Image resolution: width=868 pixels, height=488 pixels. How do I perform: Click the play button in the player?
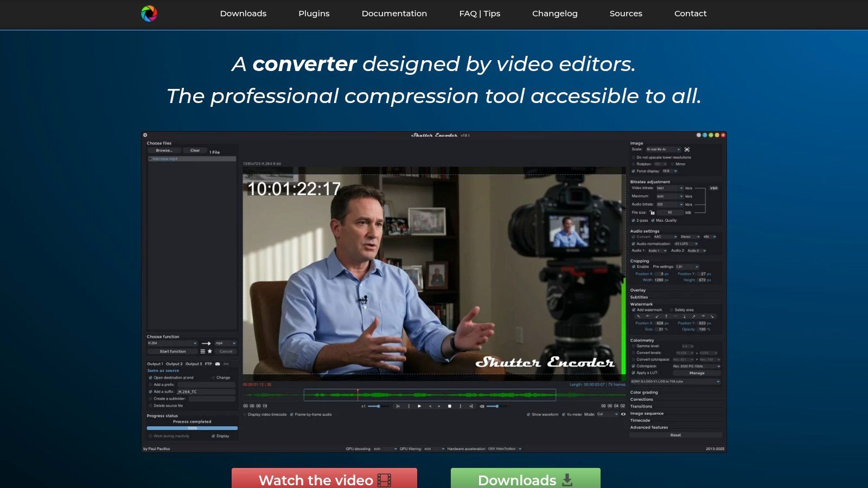pyautogui.click(x=419, y=406)
